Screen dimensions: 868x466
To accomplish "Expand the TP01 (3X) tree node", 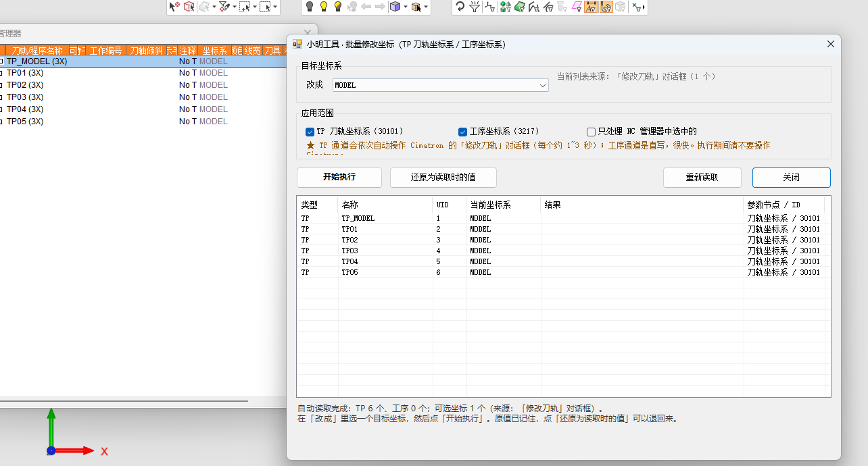I will coord(1,73).
